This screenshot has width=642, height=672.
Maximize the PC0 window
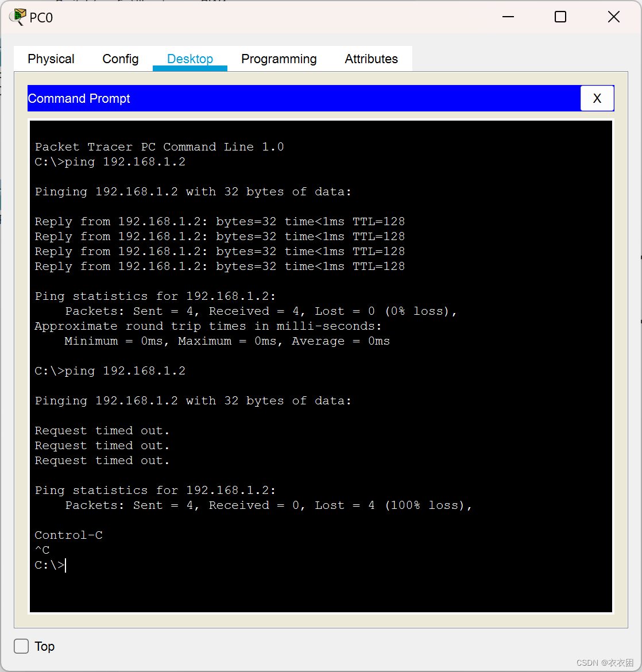[560, 17]
